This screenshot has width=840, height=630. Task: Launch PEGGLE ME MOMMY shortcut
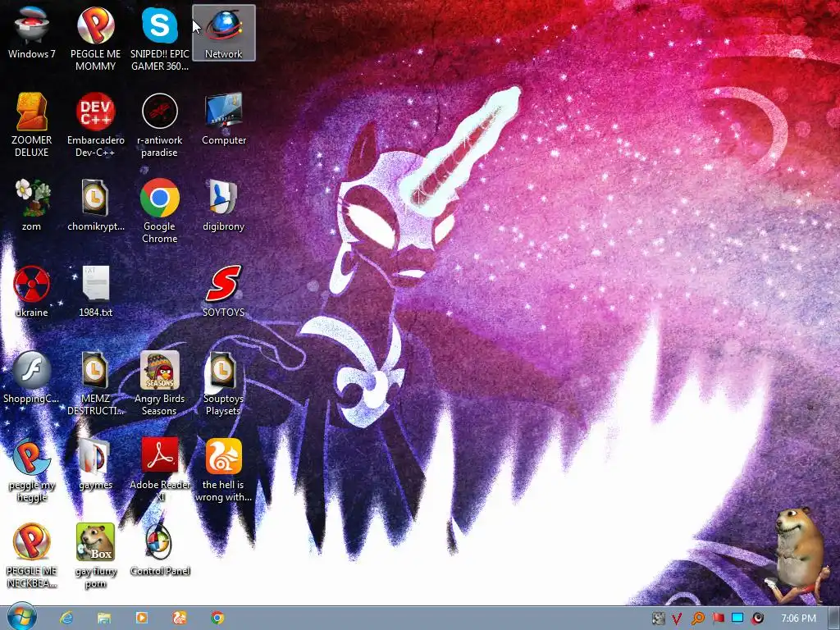coord(95,39)
